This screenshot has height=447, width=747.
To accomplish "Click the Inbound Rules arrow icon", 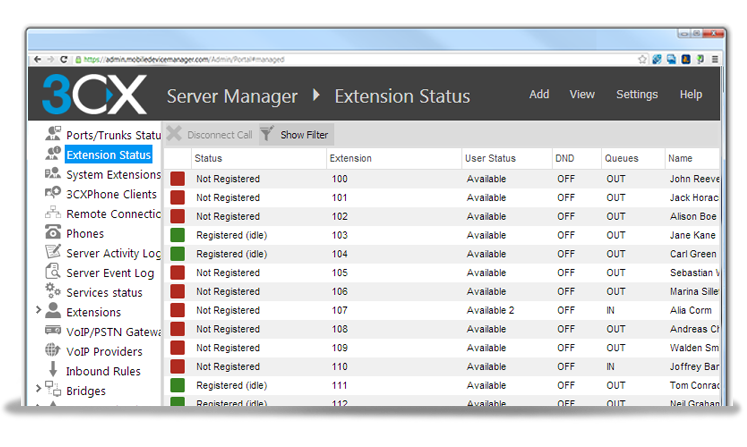I will [53, 369].
